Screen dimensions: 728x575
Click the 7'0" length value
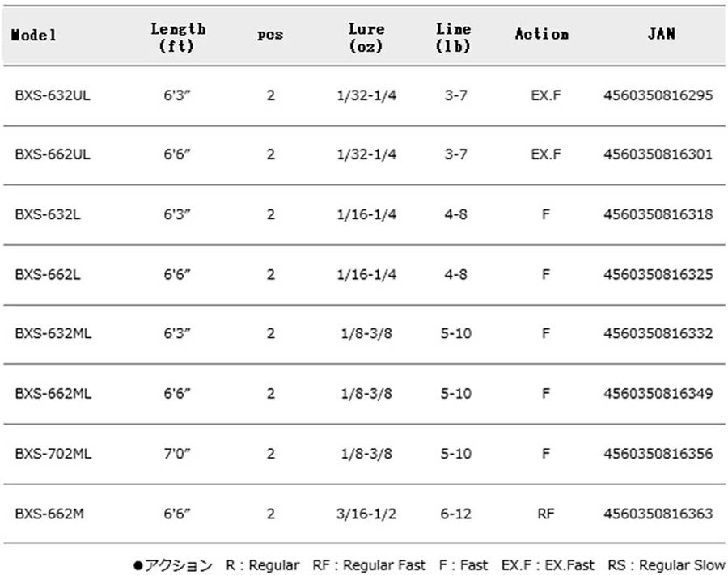coord(177,453)
